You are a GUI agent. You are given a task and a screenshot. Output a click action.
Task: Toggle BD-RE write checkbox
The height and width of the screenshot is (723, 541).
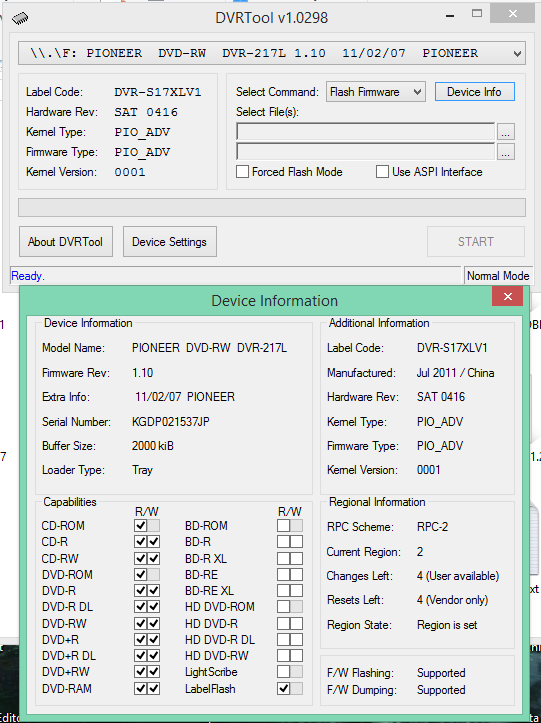click(297, 575)
